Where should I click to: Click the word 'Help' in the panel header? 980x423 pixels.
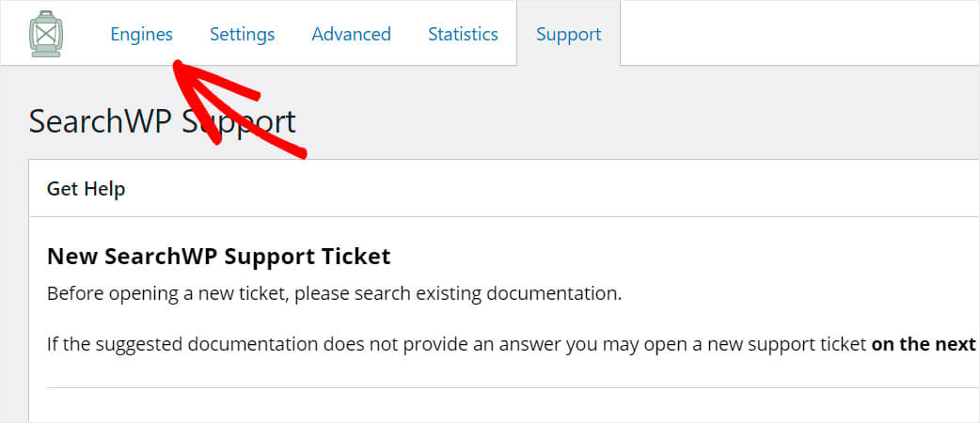pyautogui.click(x=105, y=189)
